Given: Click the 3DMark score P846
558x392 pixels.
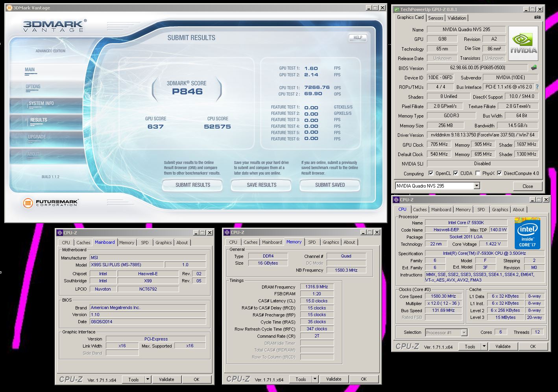Looking at the screenshot, I should coord(187,92).
